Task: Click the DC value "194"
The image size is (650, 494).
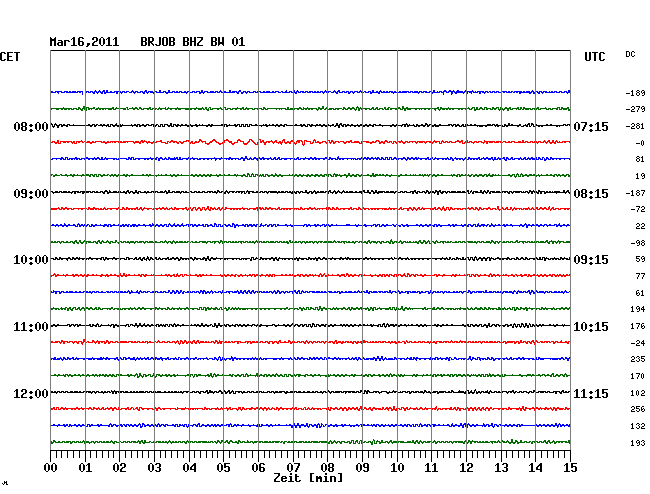Action: (638, 310)
